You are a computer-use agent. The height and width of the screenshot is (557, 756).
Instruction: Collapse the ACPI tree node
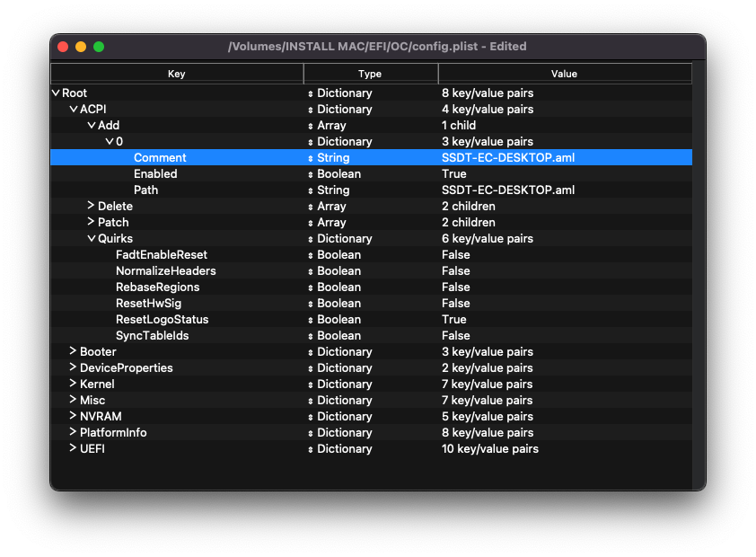click(74, 110)
